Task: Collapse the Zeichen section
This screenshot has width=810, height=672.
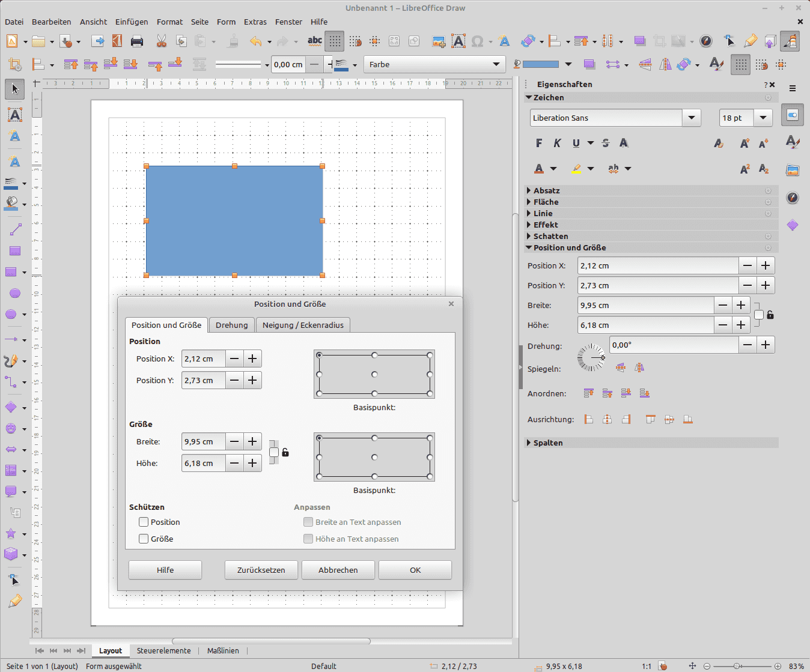Action: coord(651,97)
